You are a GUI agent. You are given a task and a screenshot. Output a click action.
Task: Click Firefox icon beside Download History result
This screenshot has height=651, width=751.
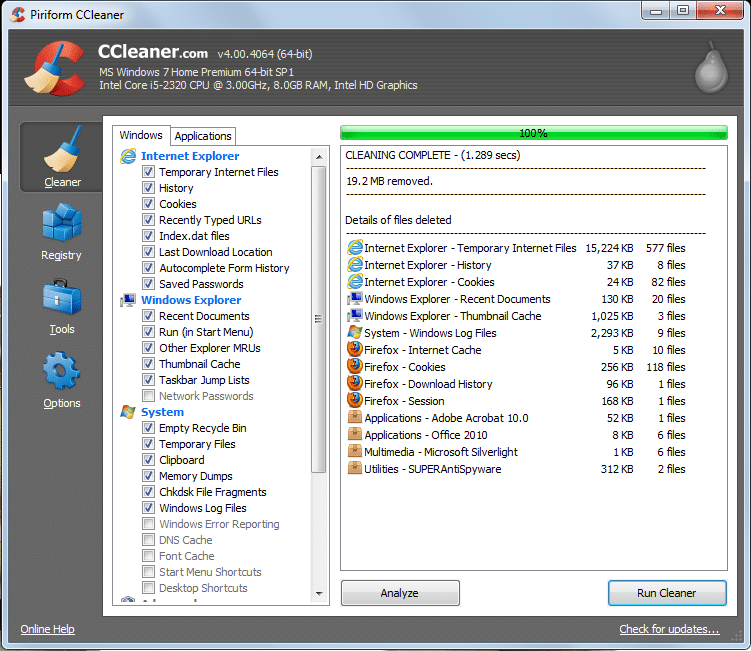(355, 383)
